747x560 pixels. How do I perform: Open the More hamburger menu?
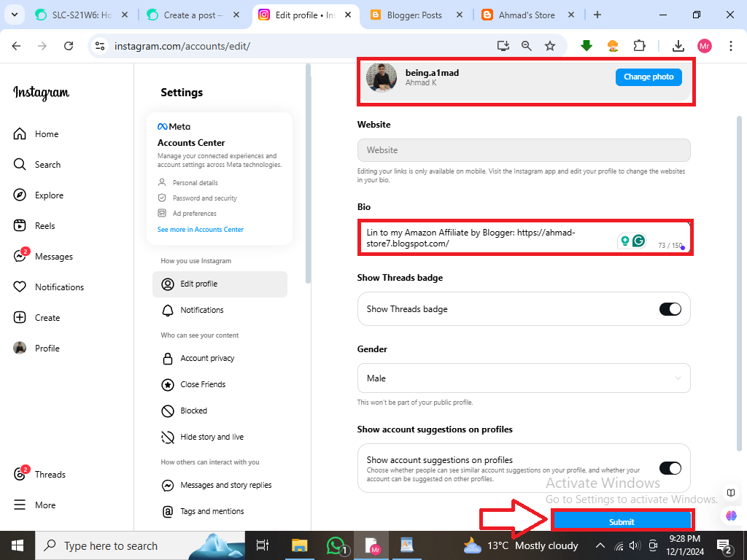pos(34,505)
